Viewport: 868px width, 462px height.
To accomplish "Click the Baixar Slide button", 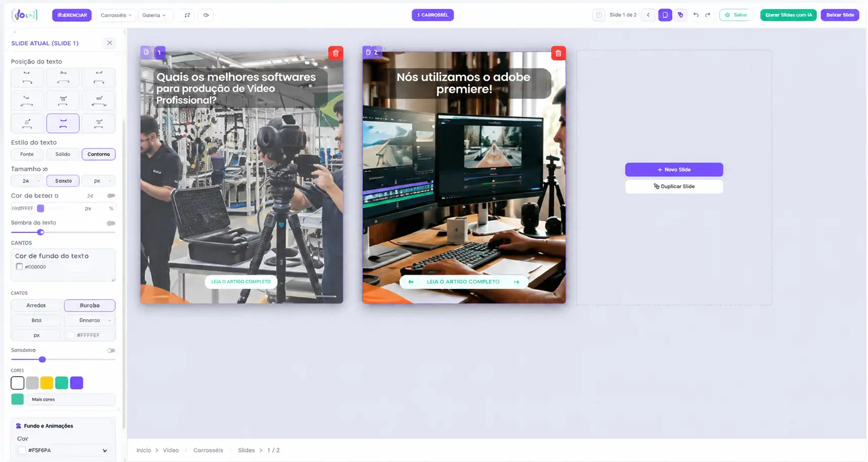I will point(840,15).
